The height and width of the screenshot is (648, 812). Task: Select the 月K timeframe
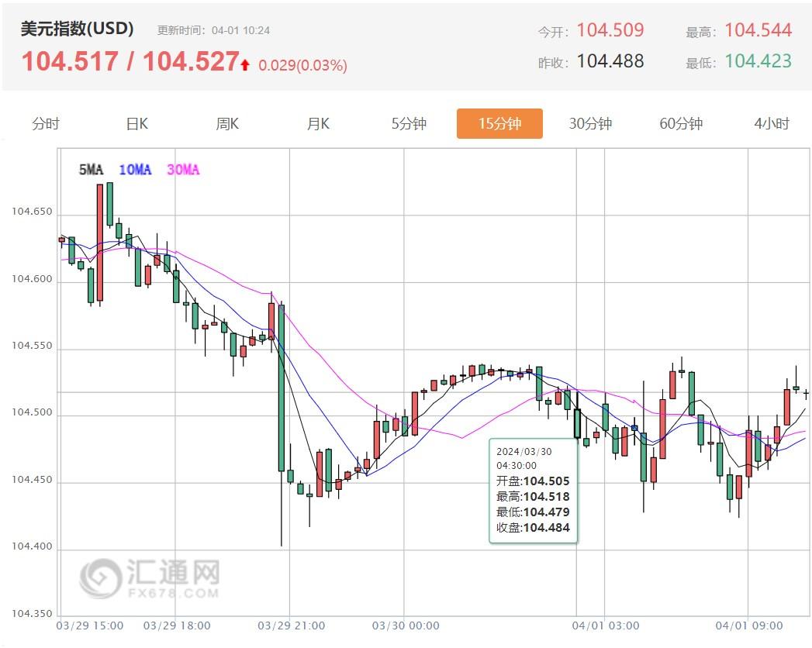(x=317, y=122)
